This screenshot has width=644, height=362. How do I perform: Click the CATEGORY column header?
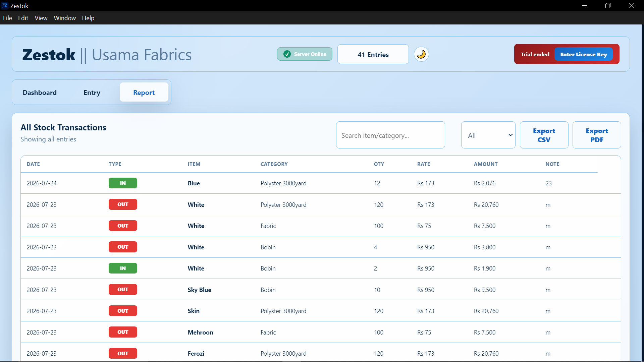coord(274,164)
